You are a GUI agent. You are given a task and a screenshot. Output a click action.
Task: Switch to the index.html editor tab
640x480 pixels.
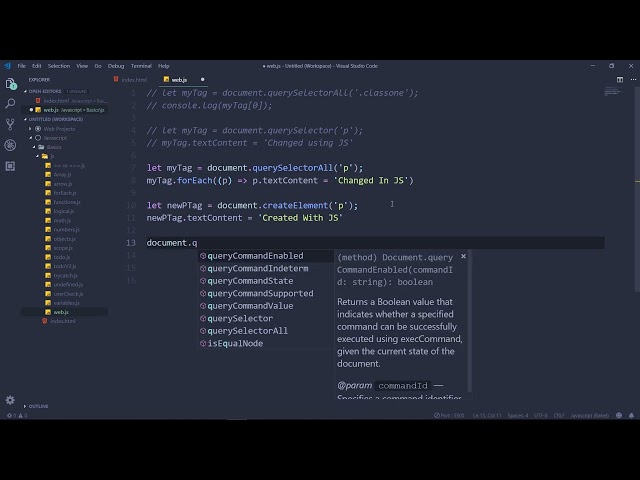pos(130,80)
